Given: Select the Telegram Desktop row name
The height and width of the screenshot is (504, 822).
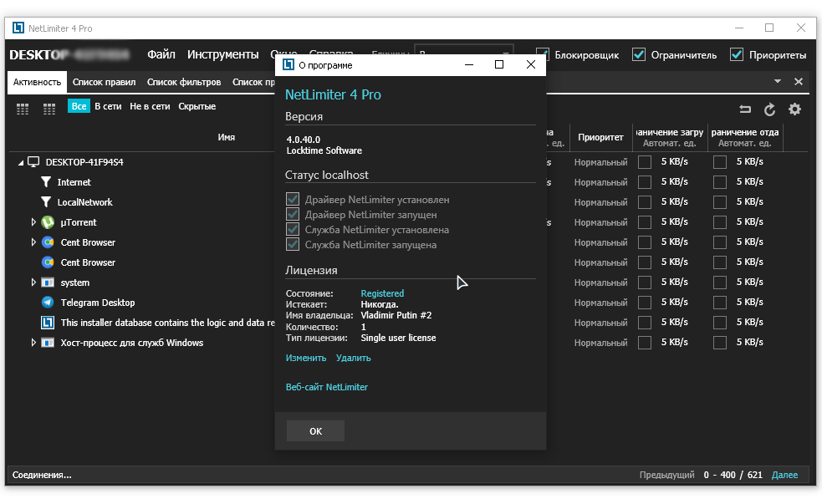Looking at the screenshot, I should tap(98, 303).
